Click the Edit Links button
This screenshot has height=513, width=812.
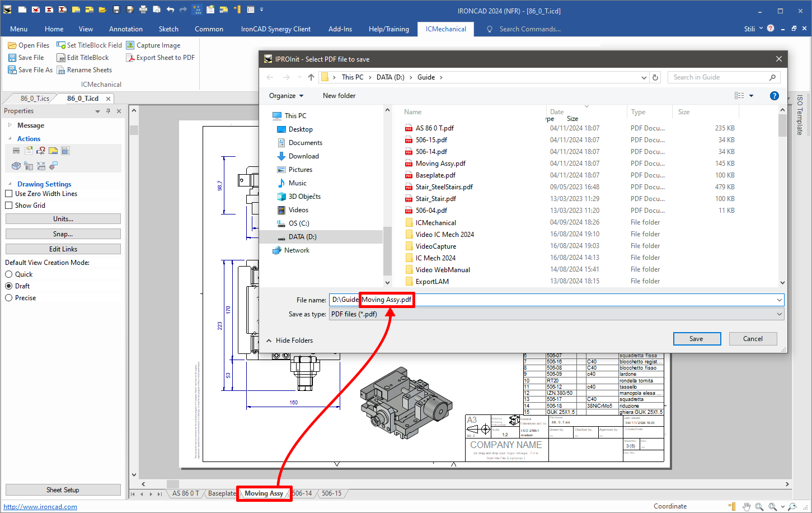point(63,249)
